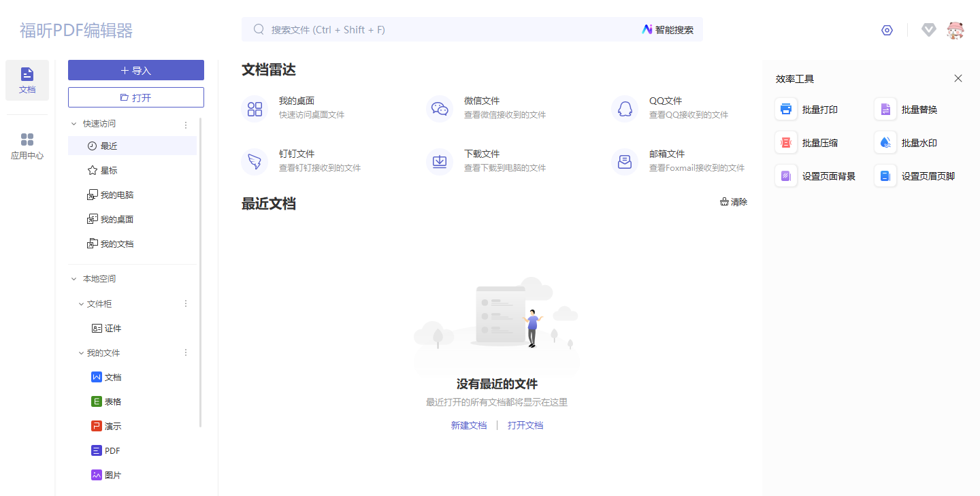Switch to 应用中心 tab in sidebar
The height and width of the screenshot is (496, 980).
27,146
